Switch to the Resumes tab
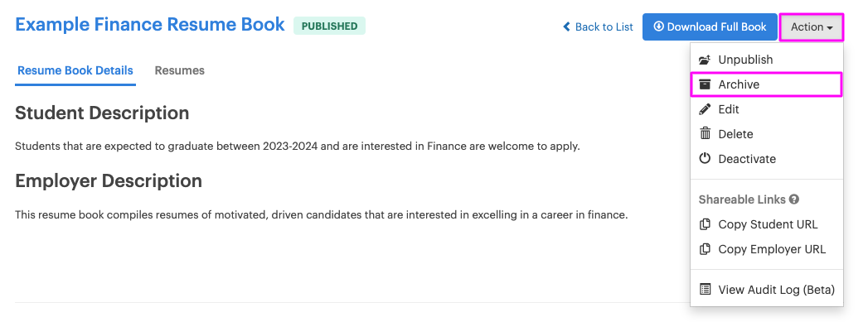 pyautogui.click(x=179, y=70)
